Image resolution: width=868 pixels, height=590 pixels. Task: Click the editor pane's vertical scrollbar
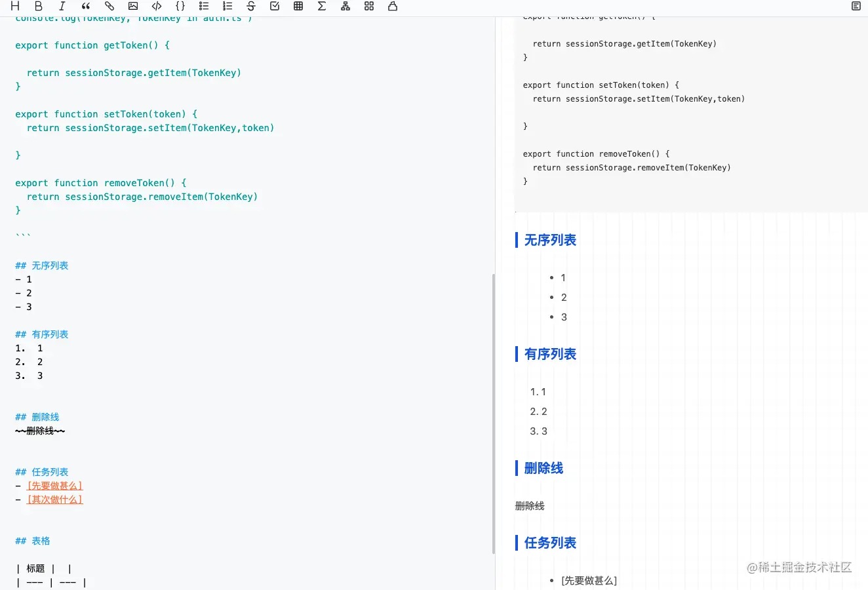493,414
